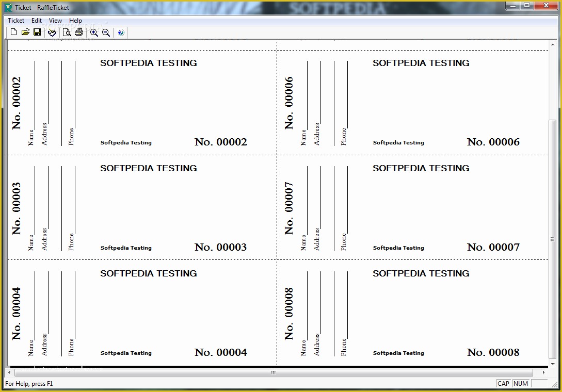The height and width of the screenshot is (392, 562).
Task: Zoom out with the magnifier minus icon
Action: tap(106, 32)
